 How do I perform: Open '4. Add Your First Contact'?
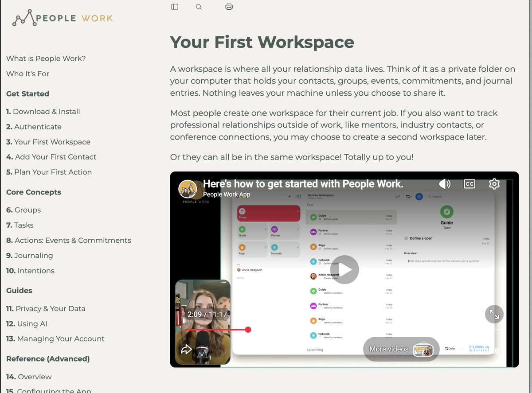tap(51, 157)
